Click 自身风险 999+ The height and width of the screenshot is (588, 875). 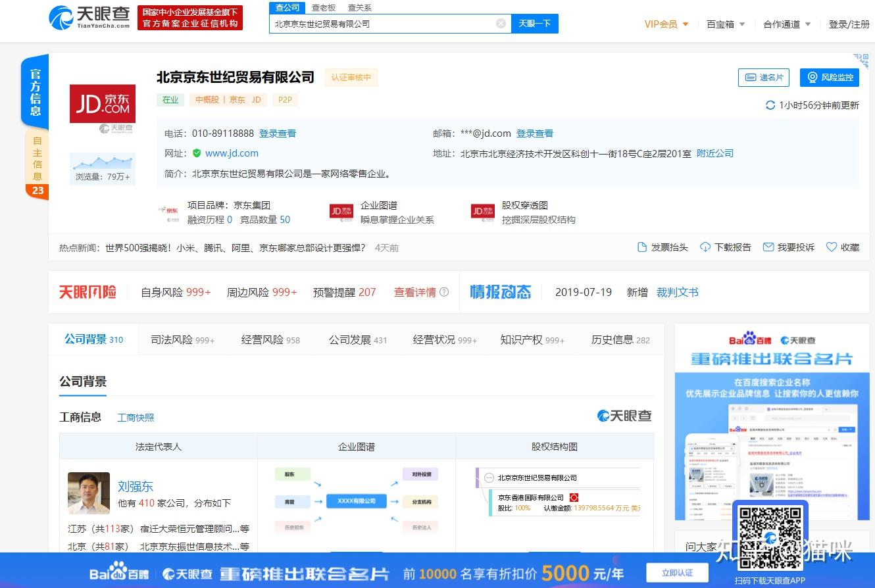click(176, 292)
